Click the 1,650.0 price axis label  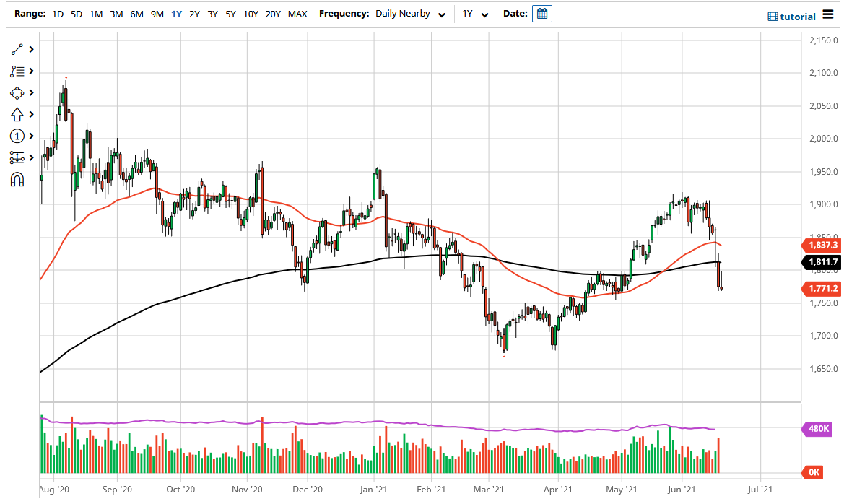click(x=824, y=369)
